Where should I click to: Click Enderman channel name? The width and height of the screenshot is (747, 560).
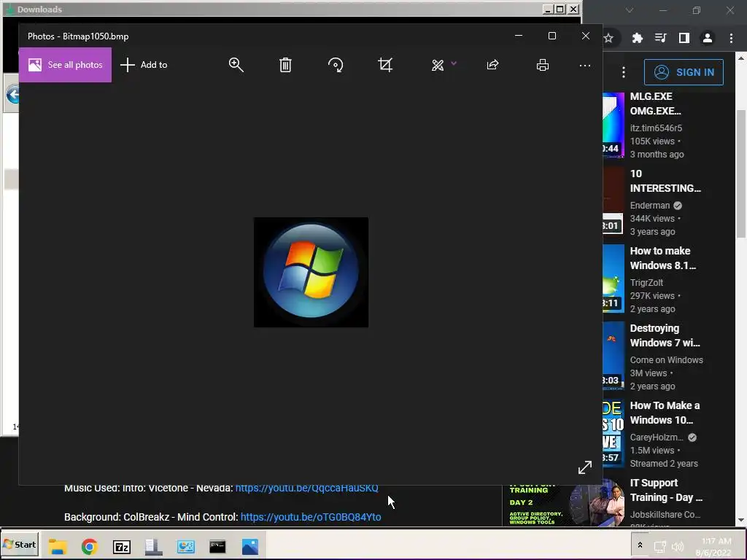pos(650,205)
